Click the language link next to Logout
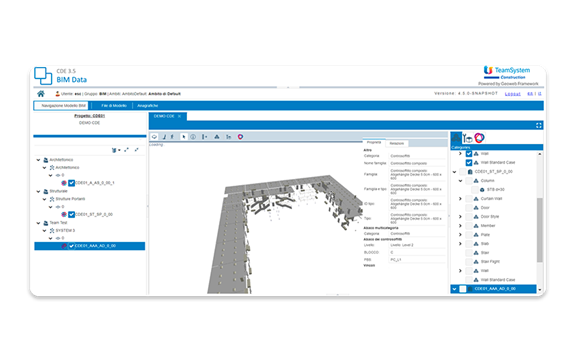 tap(530, 94)
